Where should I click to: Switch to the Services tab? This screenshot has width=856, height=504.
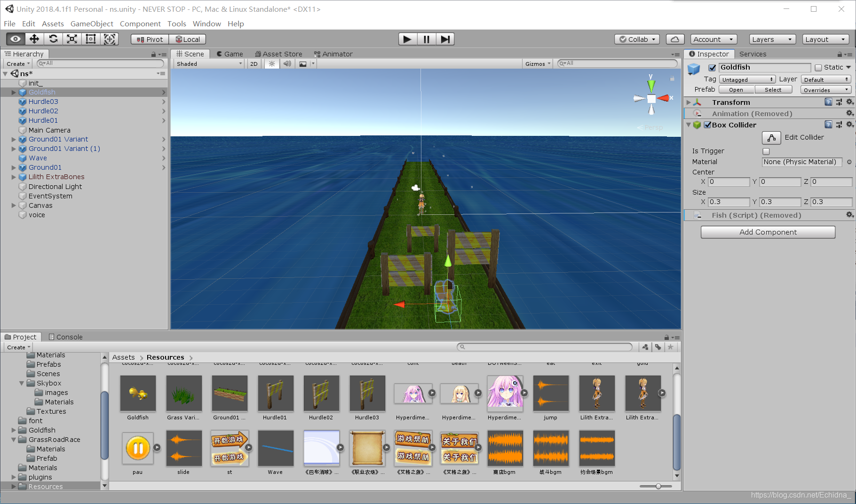coord(753,54)
